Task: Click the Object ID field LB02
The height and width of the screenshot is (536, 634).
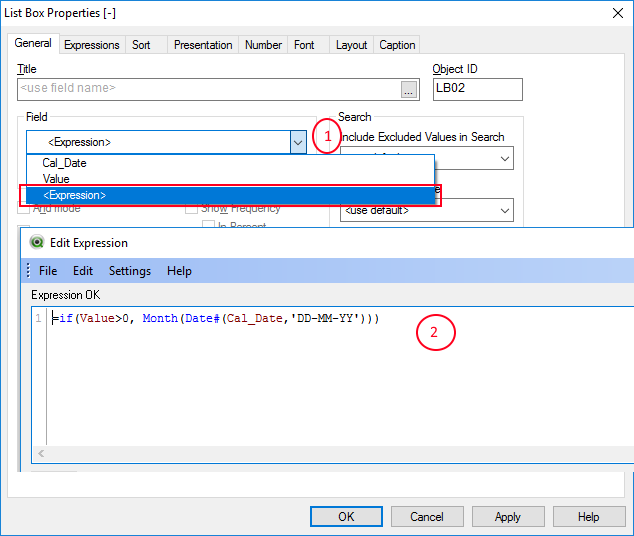Action: coord(478,89)
